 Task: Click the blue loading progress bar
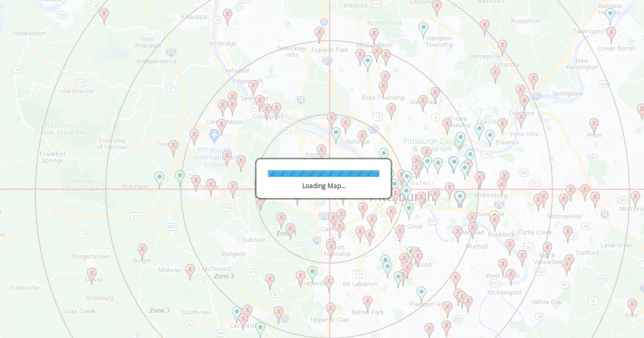click(324, 173)
